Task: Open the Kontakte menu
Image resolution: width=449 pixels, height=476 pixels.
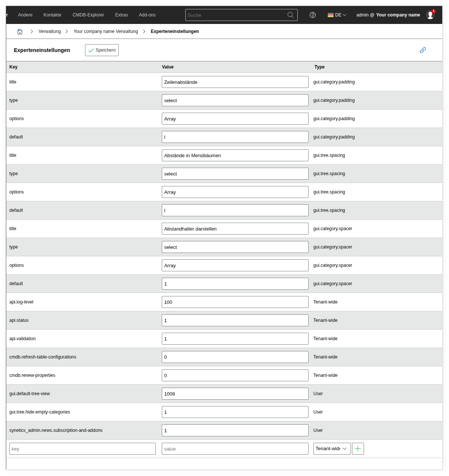Action: click(x=52, y=15)
